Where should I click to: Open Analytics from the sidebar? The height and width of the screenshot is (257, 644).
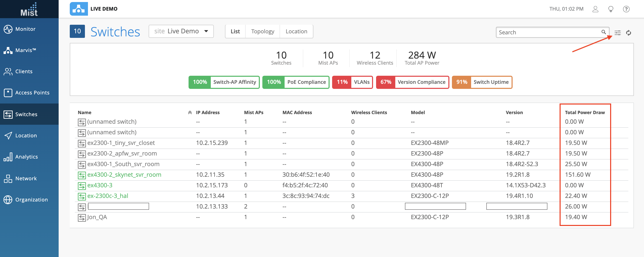(26, 157)
